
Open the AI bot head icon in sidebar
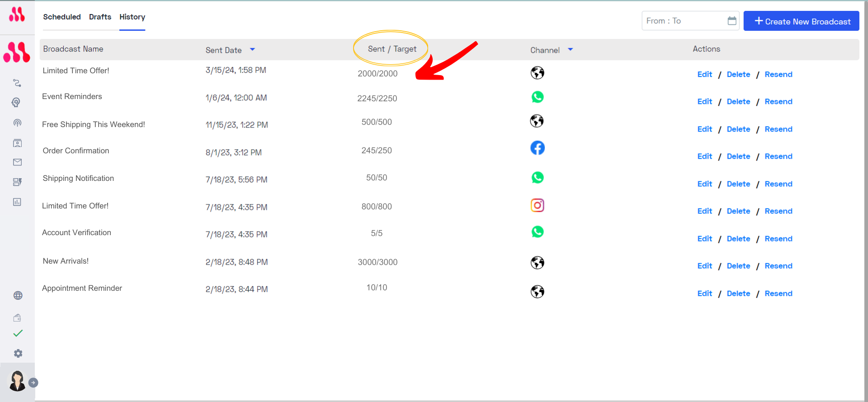17,102
